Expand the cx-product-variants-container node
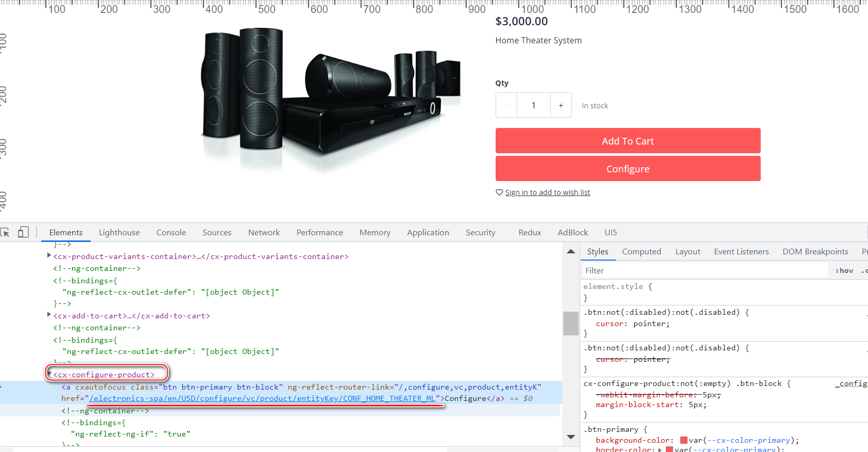 coord(49,255)
